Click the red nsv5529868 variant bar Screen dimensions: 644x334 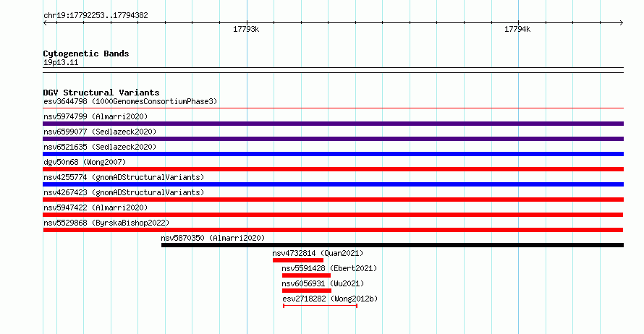click(x=333, y=230)
